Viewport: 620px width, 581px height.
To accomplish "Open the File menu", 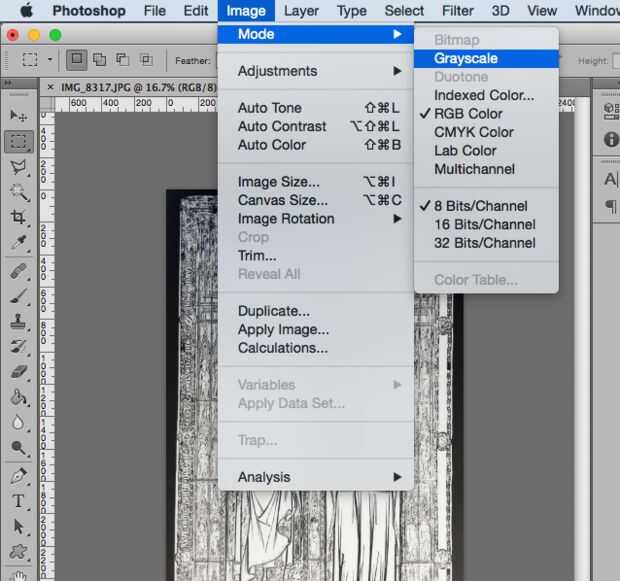I will [x=155, y=11].
